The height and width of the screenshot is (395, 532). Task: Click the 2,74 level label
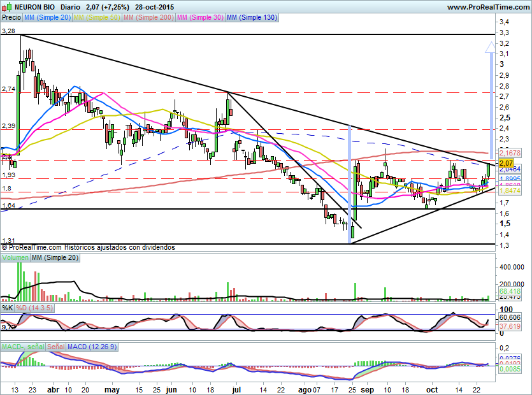(8, 89)
